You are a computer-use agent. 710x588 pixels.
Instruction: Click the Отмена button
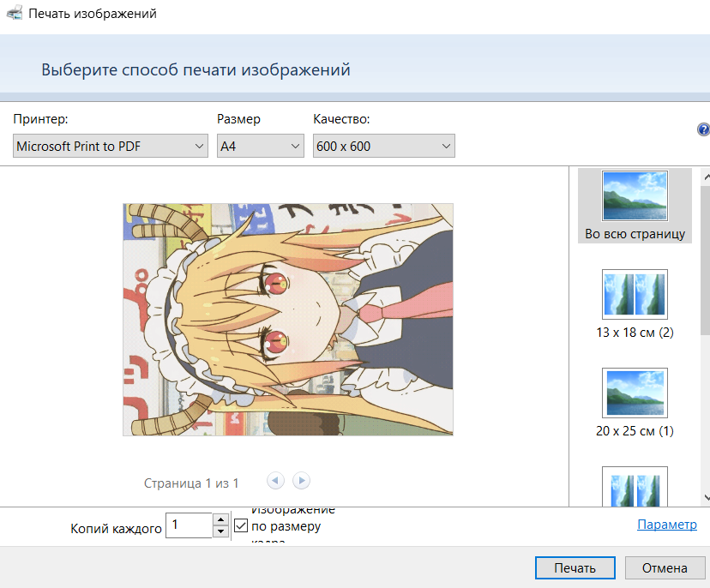coord(665,567)
